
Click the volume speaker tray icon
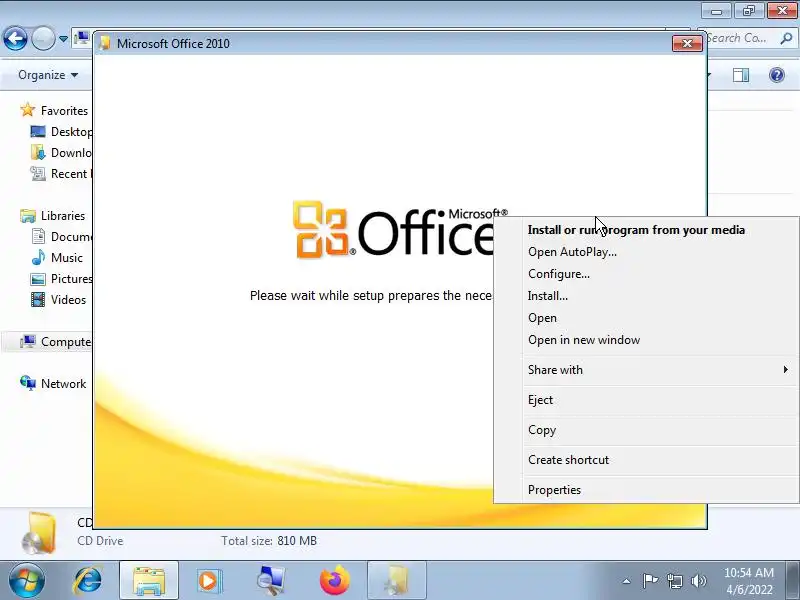point(698,581)
